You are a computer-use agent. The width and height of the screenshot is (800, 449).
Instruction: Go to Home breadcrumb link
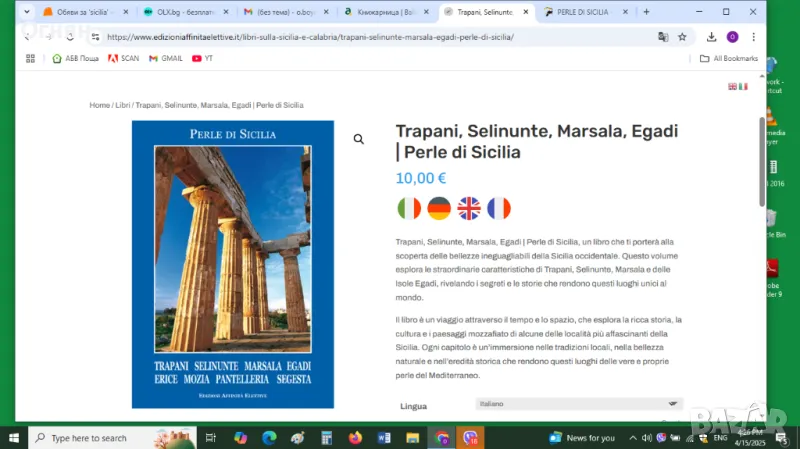click(x=99, y=105)
